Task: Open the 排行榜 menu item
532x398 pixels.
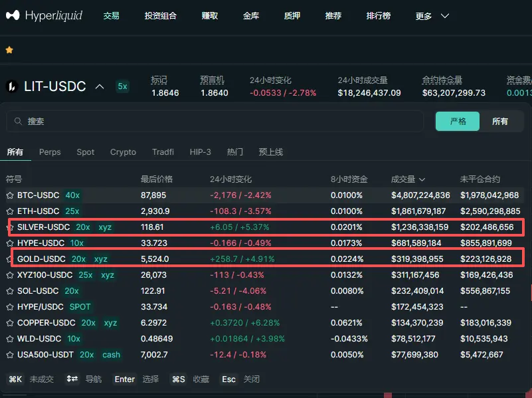Action: click(x=379, y=15)
